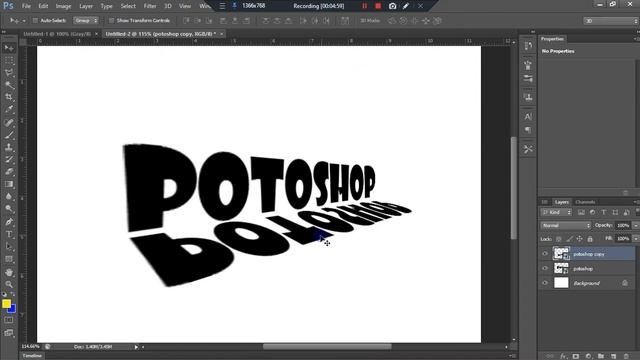The width and height of the screenshot is (640, 360).
Task: Select the Magic Wand tool
Action: click(x=9, y=85)
